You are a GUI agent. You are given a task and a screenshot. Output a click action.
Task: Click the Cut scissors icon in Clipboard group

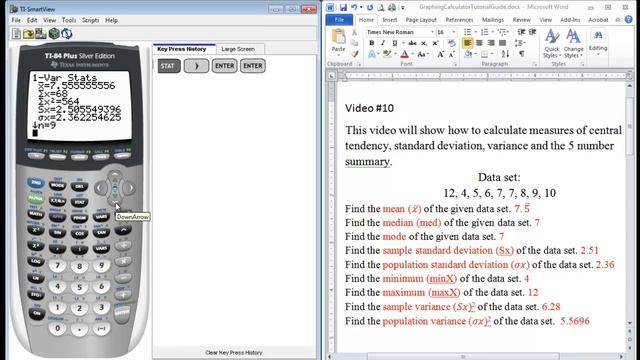(x=354, y=32)
